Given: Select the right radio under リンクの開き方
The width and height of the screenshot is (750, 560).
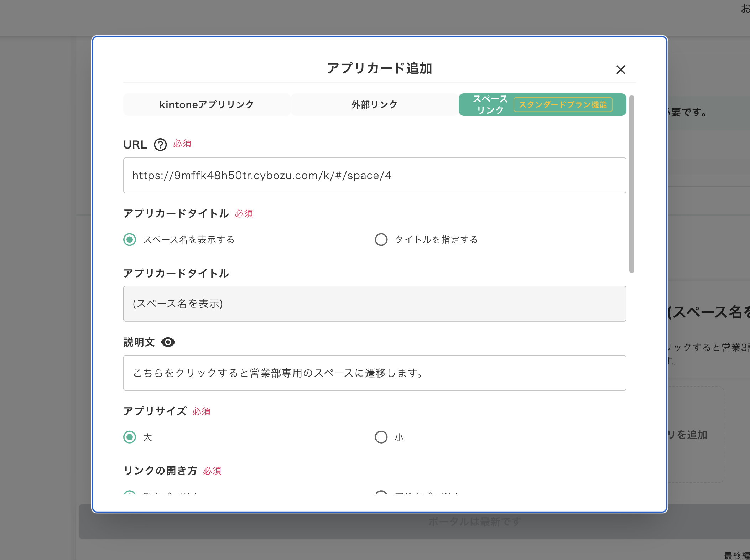Looking at the screenshot, I should [x=381, y=494].
